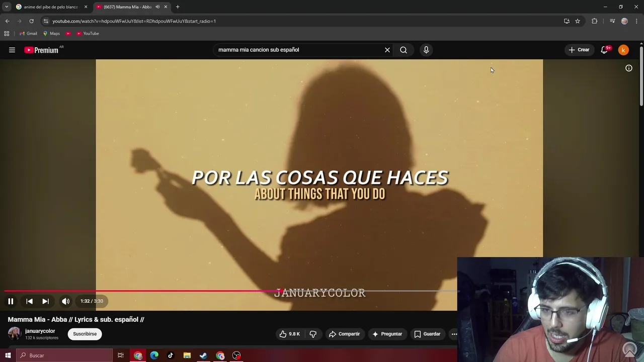Skip to the next video

pos(45,301)
